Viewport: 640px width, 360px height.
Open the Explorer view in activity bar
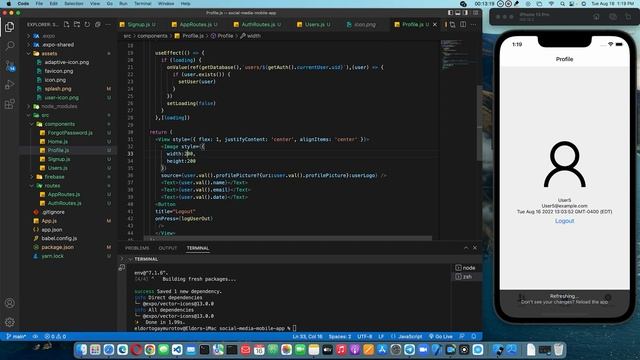(9, 27)
